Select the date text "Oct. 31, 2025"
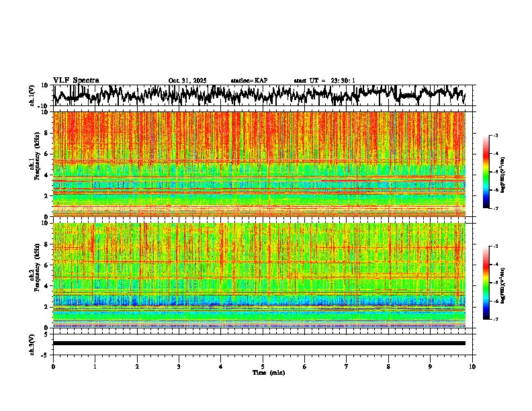The image size is (532, 411). 187,81
